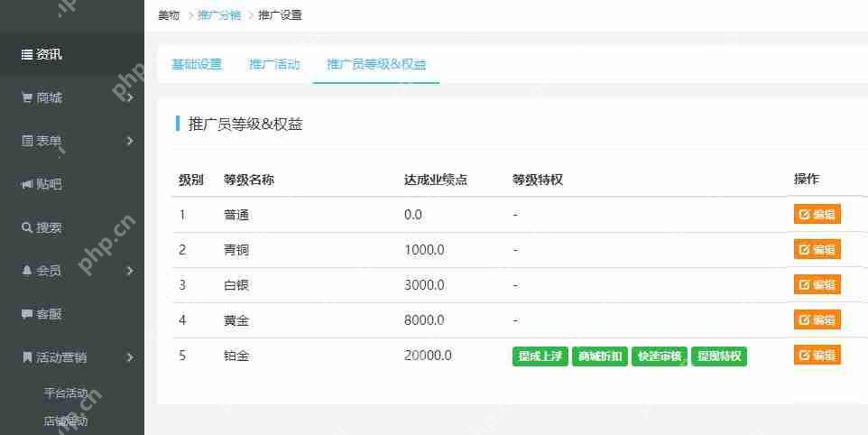Select the 商城折扣 privilege tag
Viewport: 868px width, 435px height.
pyautogui.click(x=600, y=356)
